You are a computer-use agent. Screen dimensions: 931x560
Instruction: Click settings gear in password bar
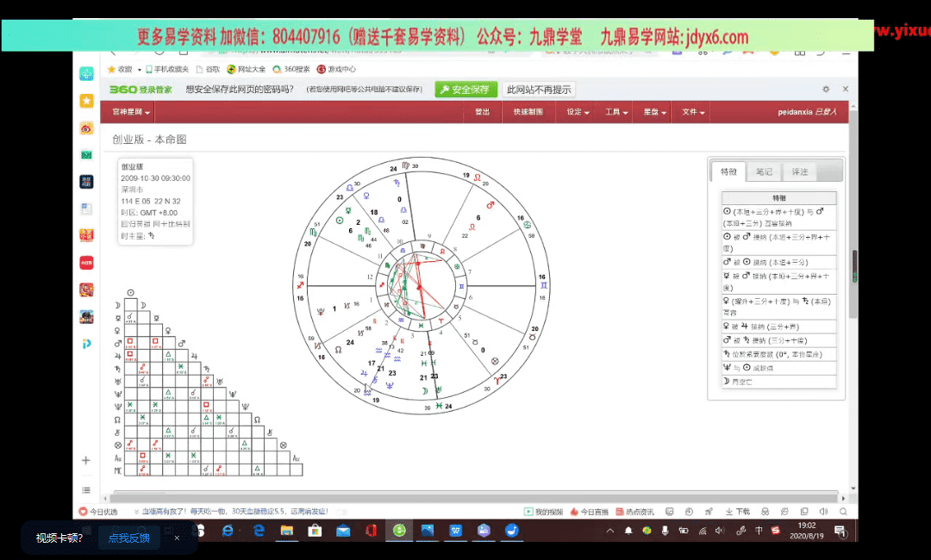(826, 90)
